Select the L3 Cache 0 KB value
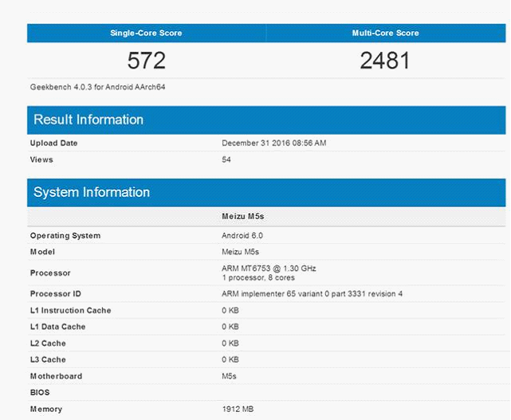This screenshot has height=420, width=511. coord(230,359)
